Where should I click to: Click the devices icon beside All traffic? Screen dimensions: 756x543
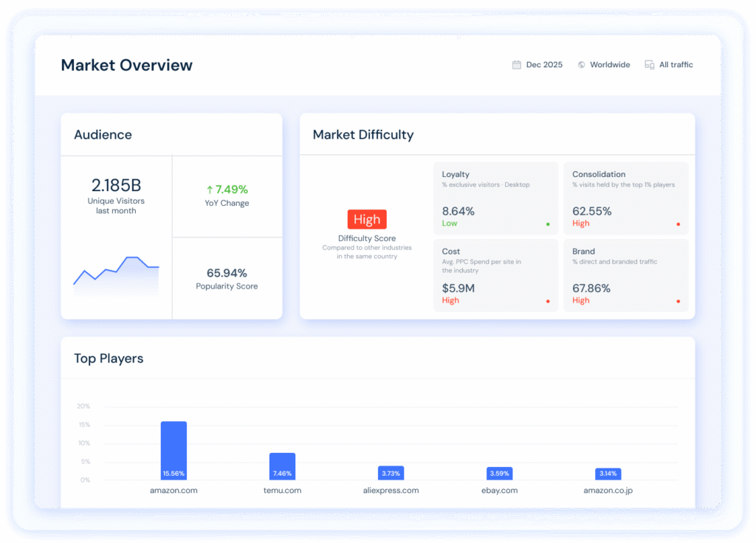click(x=650, y=65)
